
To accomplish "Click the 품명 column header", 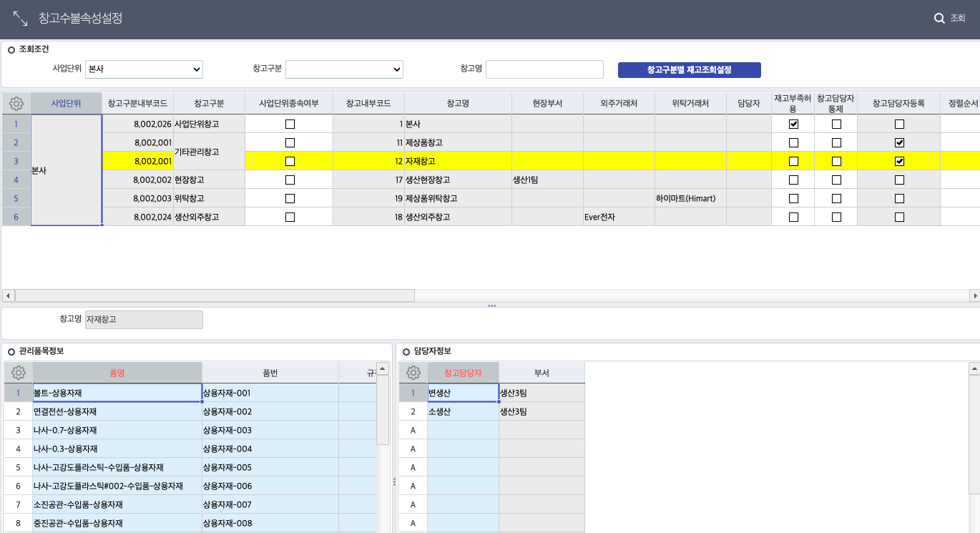I will pos(117,373).
